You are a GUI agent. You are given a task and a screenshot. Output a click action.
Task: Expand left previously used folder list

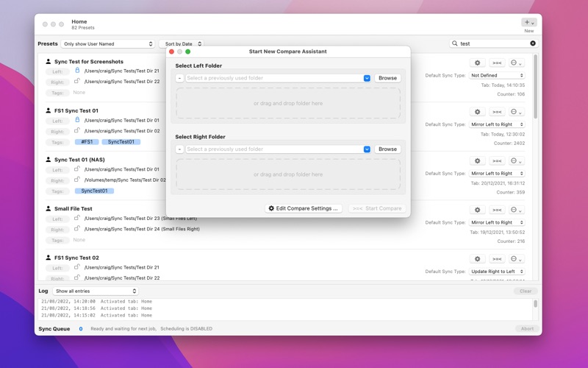[367, 78]
